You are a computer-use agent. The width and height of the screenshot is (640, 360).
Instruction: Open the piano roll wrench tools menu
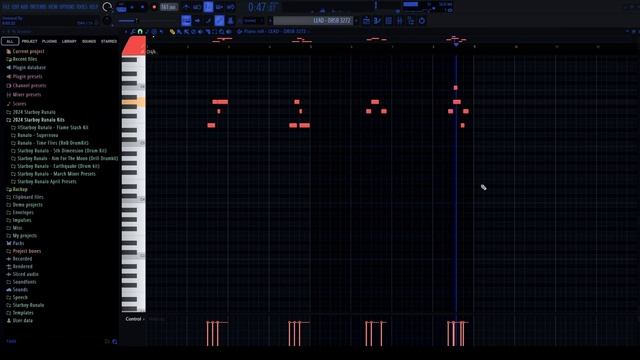(x=133, y=31)
